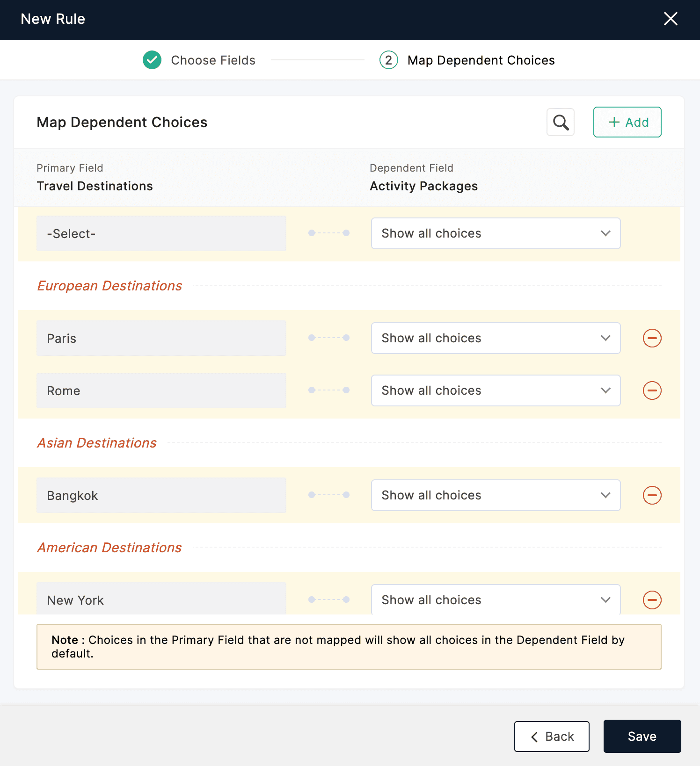Viewport: 700px width, 766px height.
Task: Remove the Paris mapping row
Action: click(652, 338)
